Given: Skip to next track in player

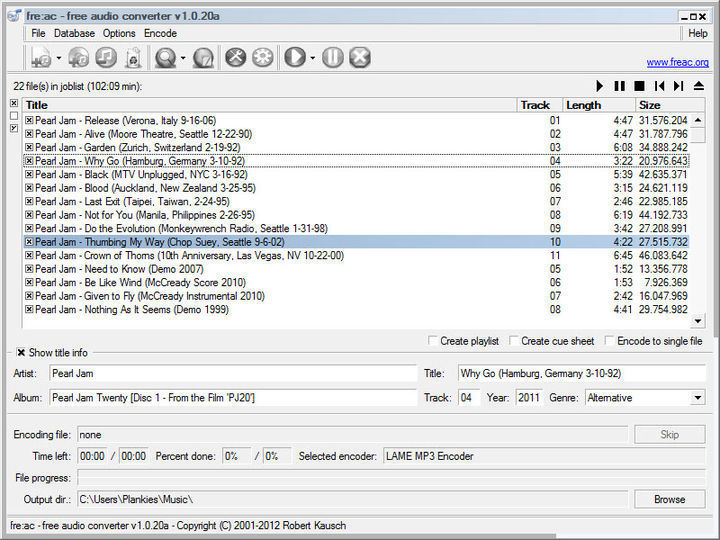Looking at the screenshot, I should (x=679, y=86).
